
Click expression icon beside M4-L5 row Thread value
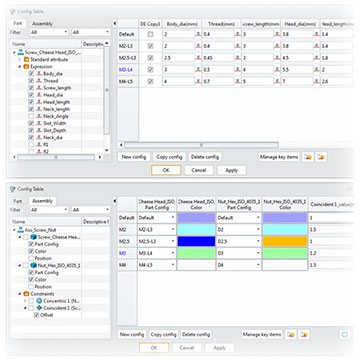(x=238, y=82)
